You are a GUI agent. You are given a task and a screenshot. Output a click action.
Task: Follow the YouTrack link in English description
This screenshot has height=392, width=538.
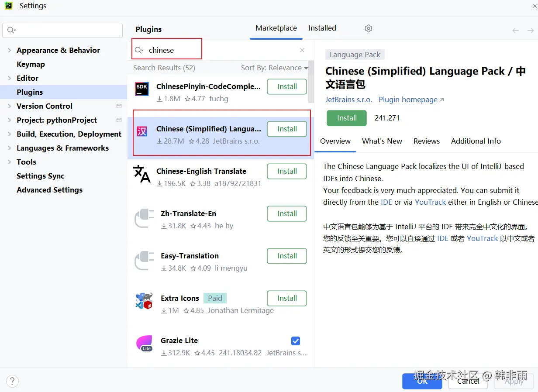[431, 202]
